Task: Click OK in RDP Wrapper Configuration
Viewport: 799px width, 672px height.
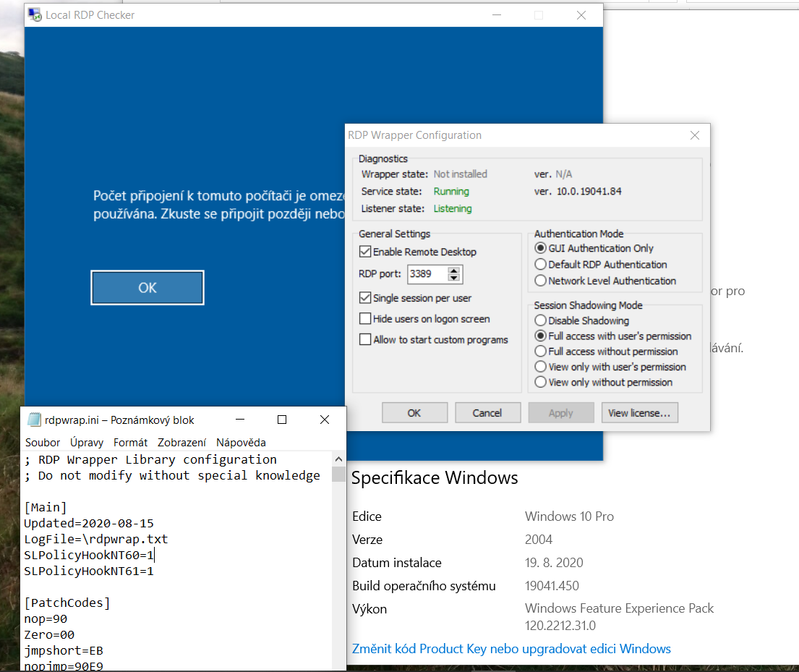Action: point(414,413)
